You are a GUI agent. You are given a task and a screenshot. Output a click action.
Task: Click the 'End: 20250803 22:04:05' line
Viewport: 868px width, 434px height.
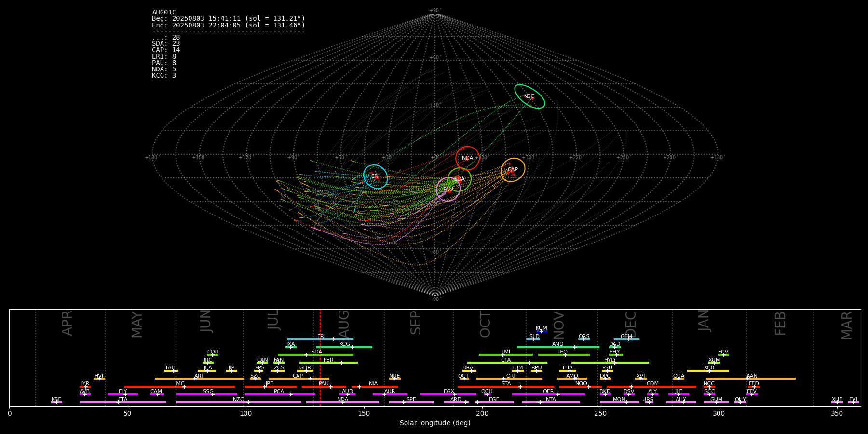(x=229, y=25)
